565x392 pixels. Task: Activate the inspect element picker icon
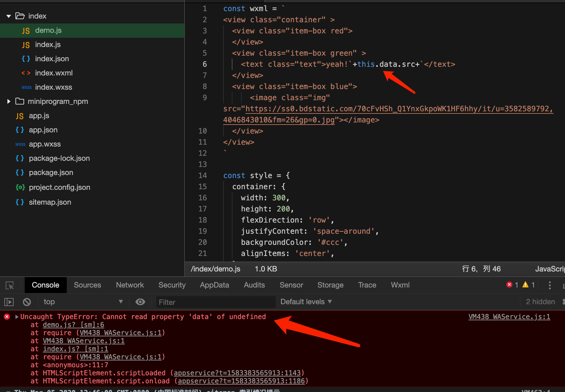pyautogui.click(x=10, y=285)
